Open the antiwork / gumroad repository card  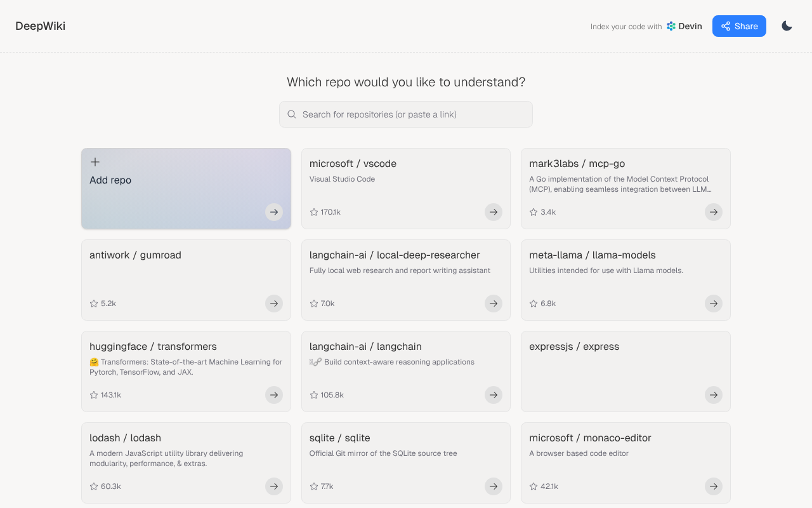pyautogui.click(x=186, y=279)
